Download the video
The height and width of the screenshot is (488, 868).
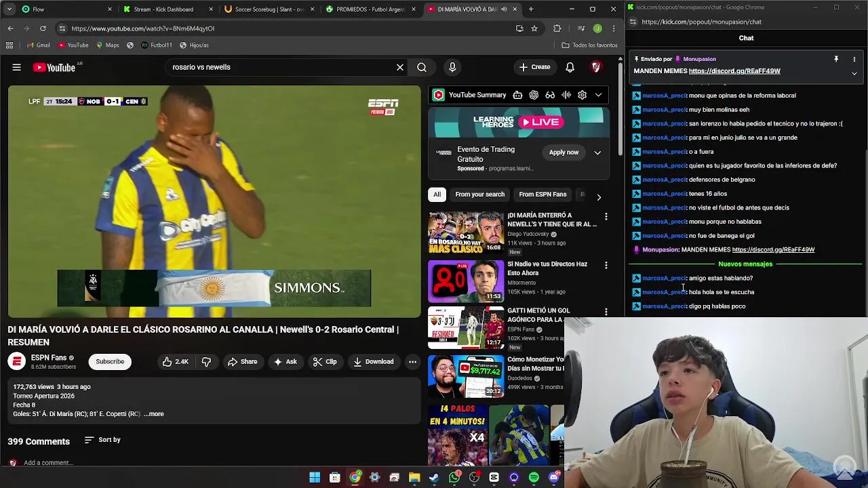point(373,362)
